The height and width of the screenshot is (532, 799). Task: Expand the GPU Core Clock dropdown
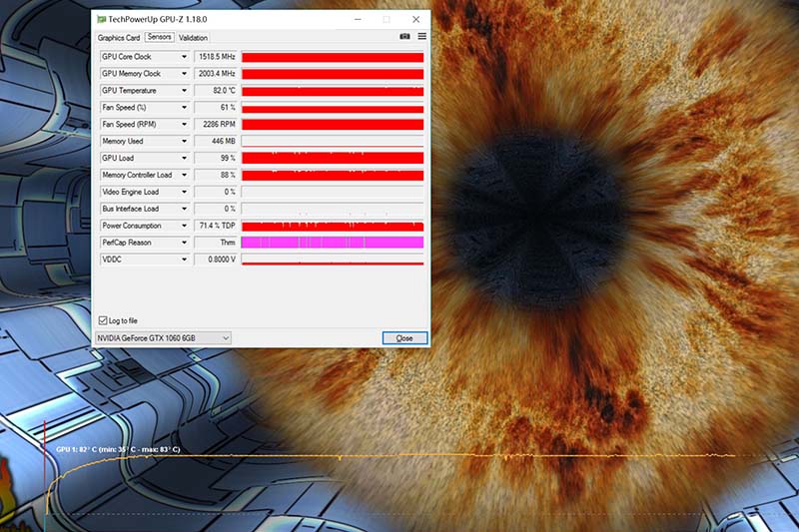pyautogui.click(x=184, y=57)
